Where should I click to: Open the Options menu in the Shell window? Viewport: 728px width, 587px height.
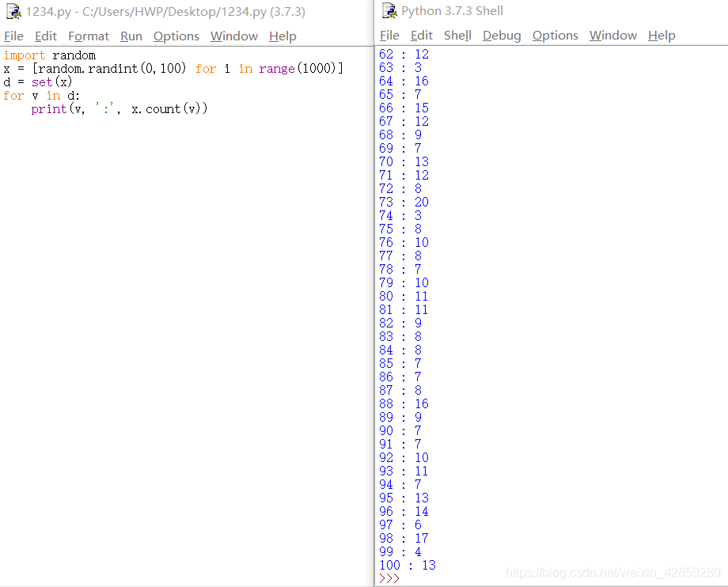(555, 36)
